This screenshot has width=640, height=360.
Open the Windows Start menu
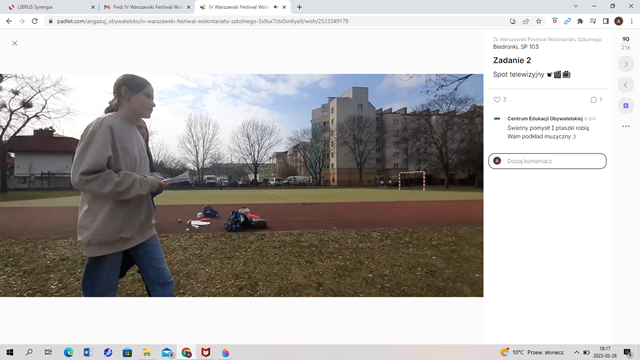point(9,352)
